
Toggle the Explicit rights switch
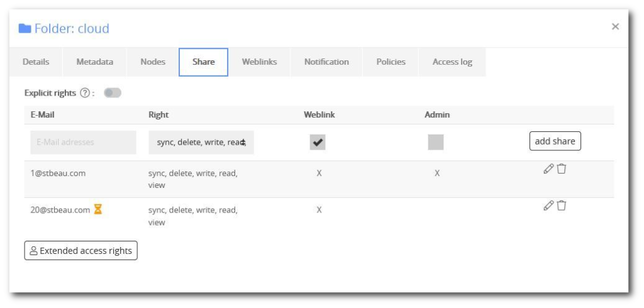pos(113,93)
